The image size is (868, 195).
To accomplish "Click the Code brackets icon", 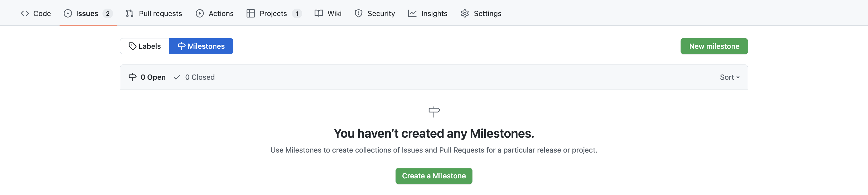I will pos(25,13).
